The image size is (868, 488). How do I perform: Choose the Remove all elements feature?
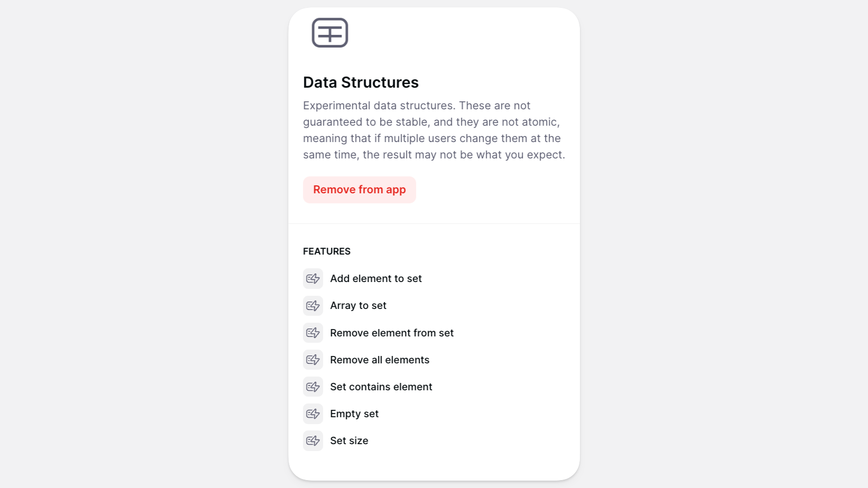[380, 360]
